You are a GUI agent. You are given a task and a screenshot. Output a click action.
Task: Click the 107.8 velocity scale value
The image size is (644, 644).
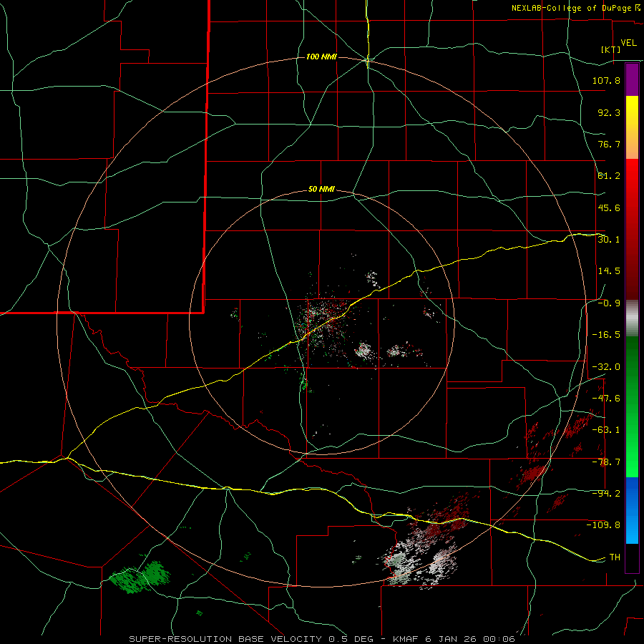pos(606,80)
